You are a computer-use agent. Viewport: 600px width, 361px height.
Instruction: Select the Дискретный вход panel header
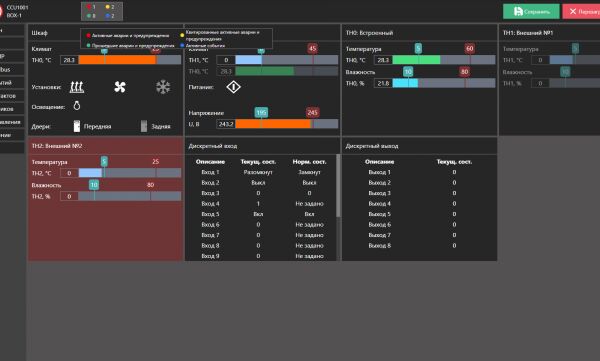pos(262,146)
